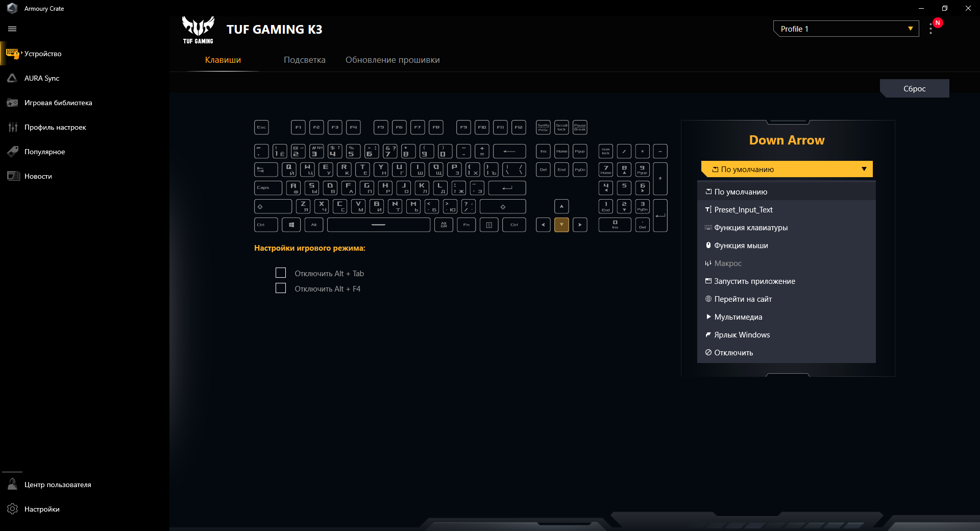
Task: Select the Windows logo key
Action: click(x=291, y=225)
